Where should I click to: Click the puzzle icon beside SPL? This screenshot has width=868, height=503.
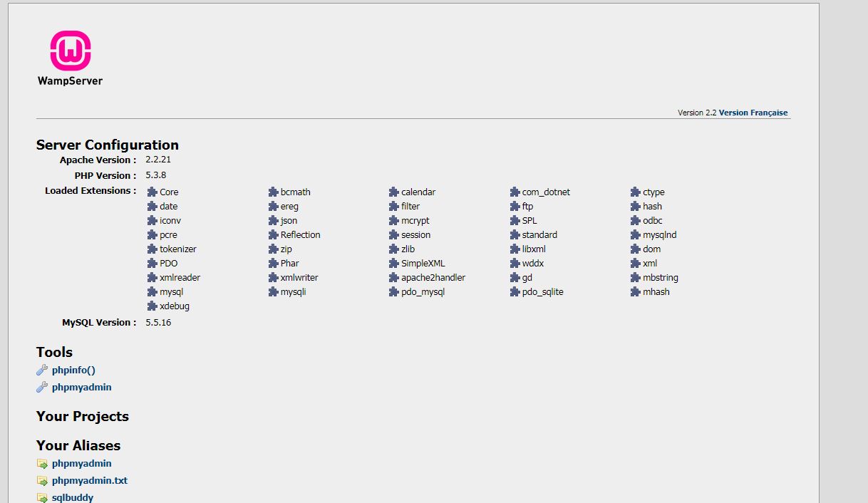coord(515,221)
